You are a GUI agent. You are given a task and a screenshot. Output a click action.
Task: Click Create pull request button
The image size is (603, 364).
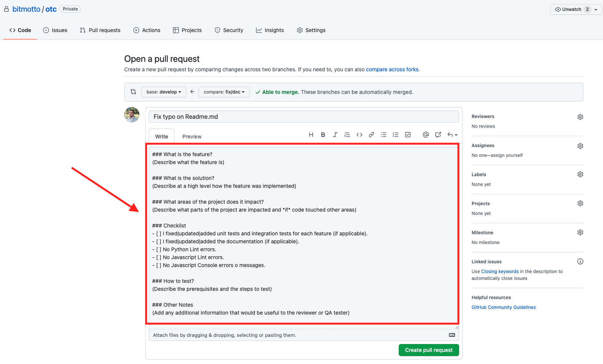(x=429, y=350)
